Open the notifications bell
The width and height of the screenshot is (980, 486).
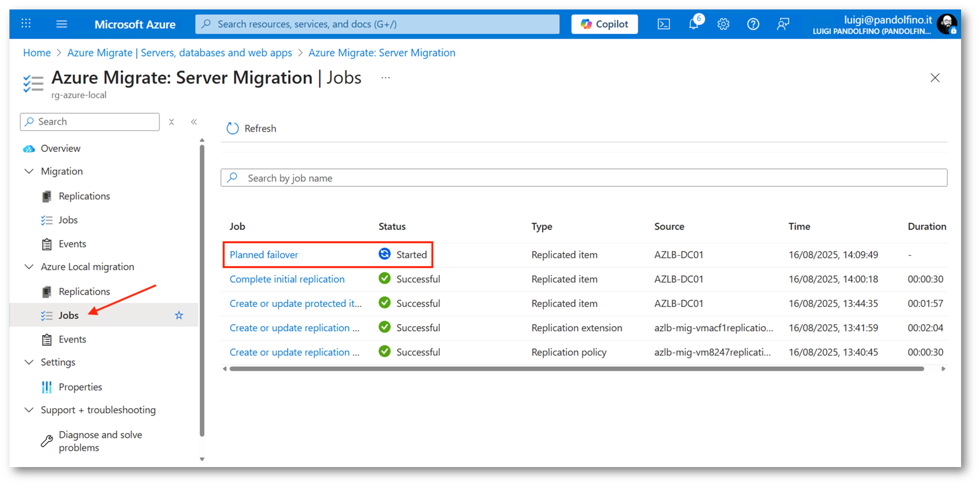(x=693, y=24)
